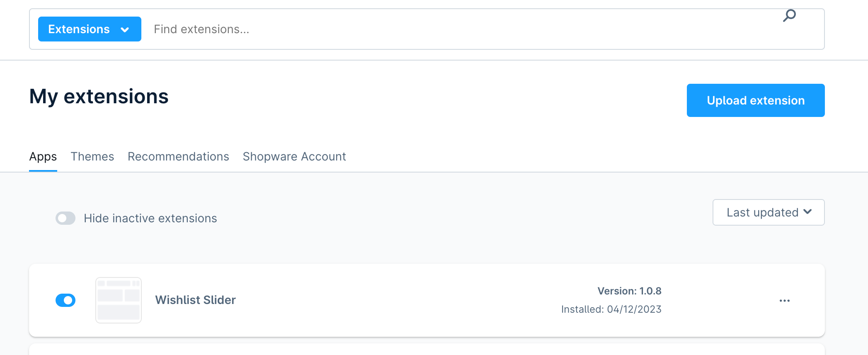Click the chevron arrow in Last updated sorter
868x355 pixels.
click(x=807, y=212)
